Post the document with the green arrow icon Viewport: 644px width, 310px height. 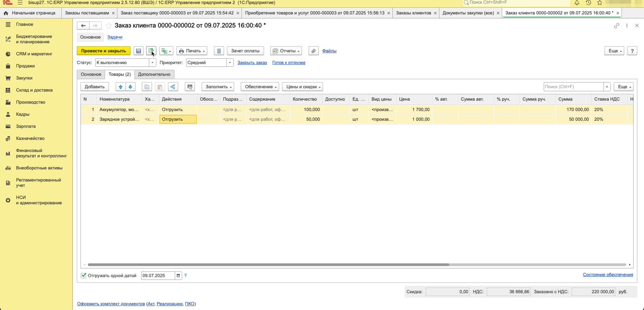(151, 51)
